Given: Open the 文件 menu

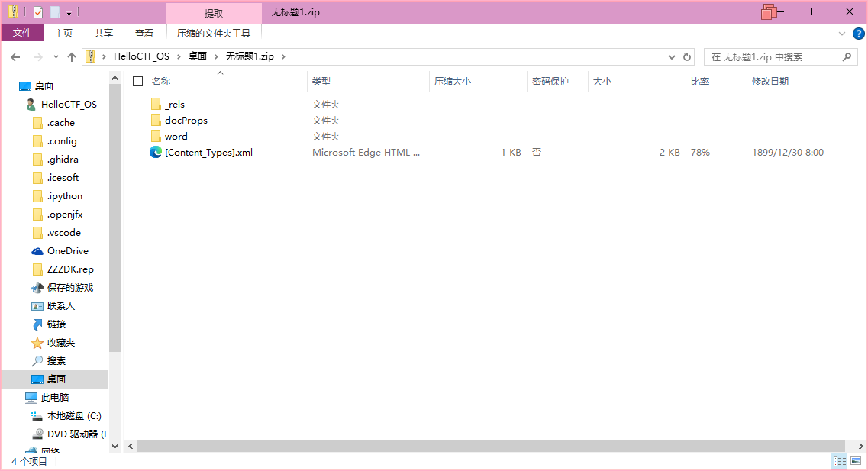Looking at the screenshot, I should click(x=22, y=33).
